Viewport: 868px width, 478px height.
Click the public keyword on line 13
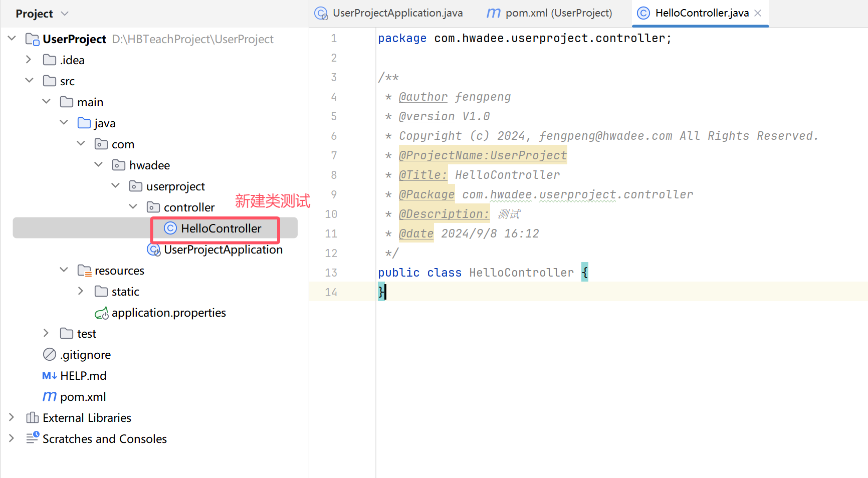click(x=398, y=273)
